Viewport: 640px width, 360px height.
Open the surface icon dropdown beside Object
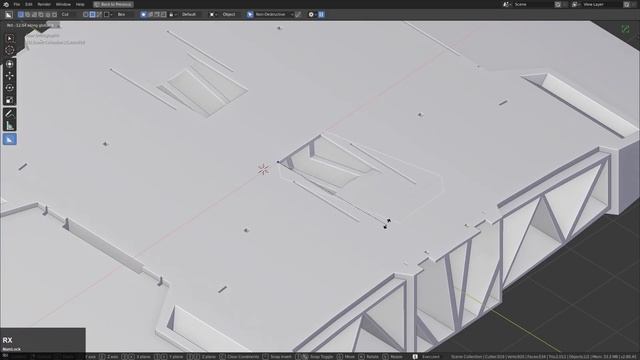point(213,15)
